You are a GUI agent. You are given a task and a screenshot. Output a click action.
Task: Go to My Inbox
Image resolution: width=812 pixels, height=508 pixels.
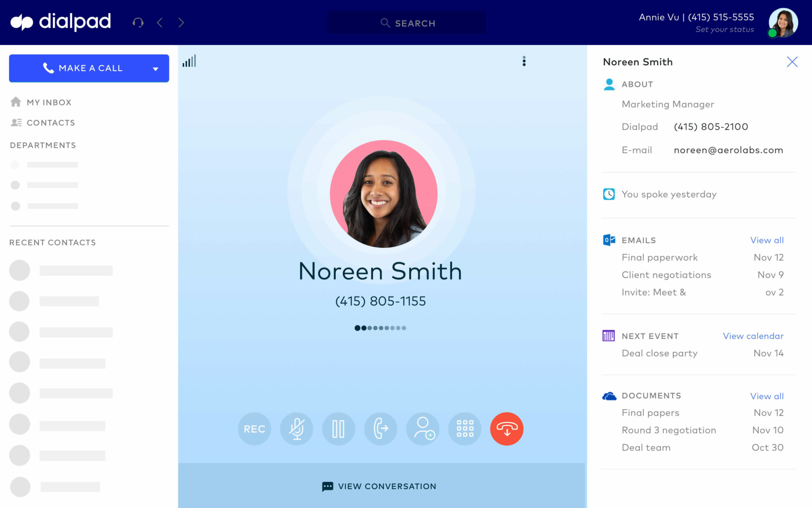49,102
